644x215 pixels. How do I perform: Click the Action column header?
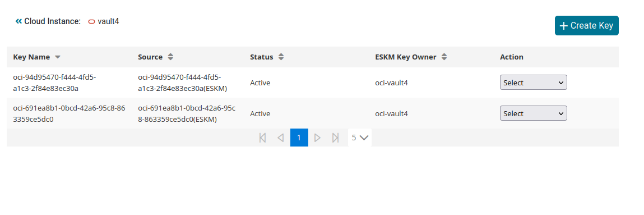[511, 57]
